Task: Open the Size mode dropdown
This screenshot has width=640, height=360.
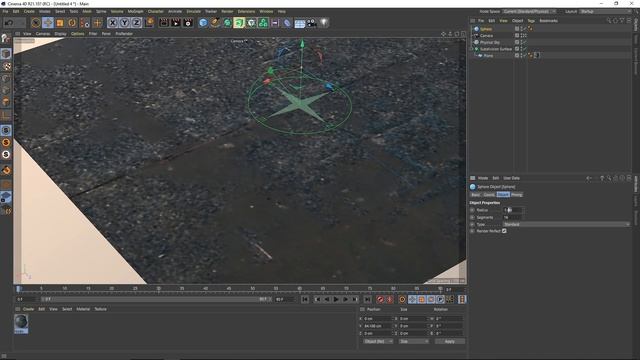Action: pyautogui.click(x=413, y=341)
